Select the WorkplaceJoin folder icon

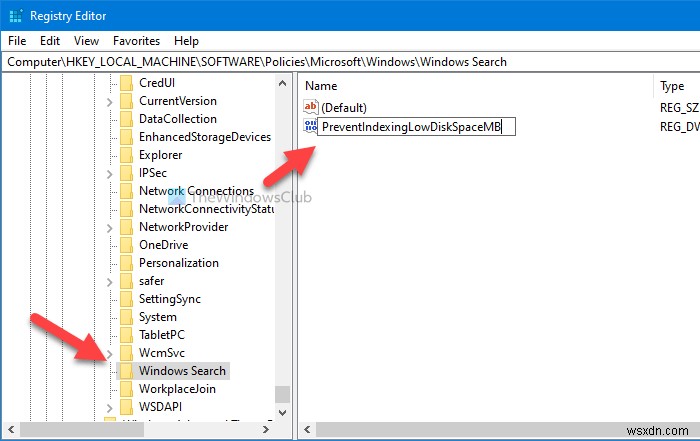[x=126, y=389]
